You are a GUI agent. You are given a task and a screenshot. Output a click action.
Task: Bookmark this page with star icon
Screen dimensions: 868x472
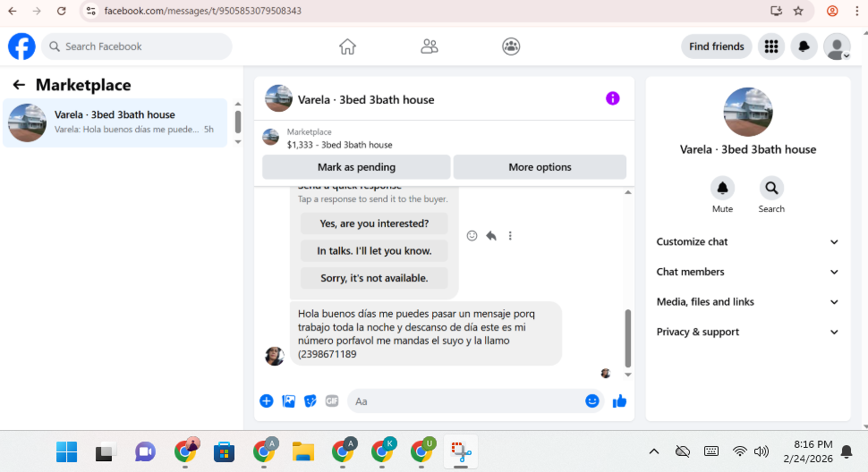coord(798,11)
